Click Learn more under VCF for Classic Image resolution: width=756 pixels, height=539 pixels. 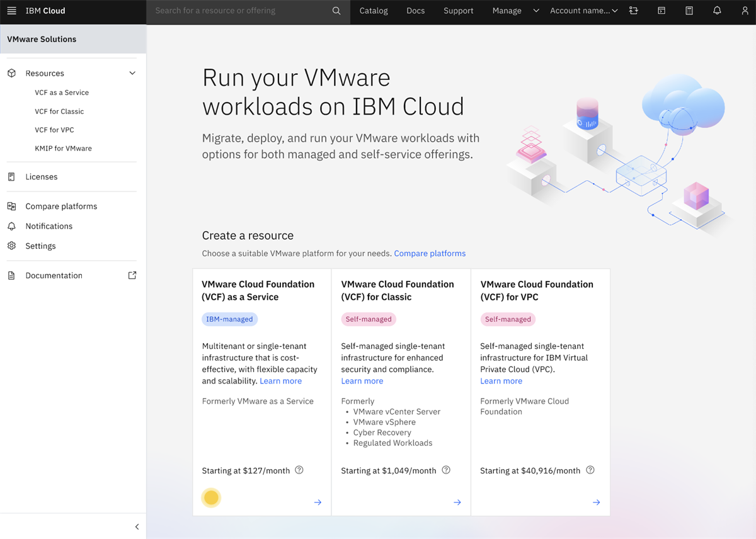tap(362, 381)
